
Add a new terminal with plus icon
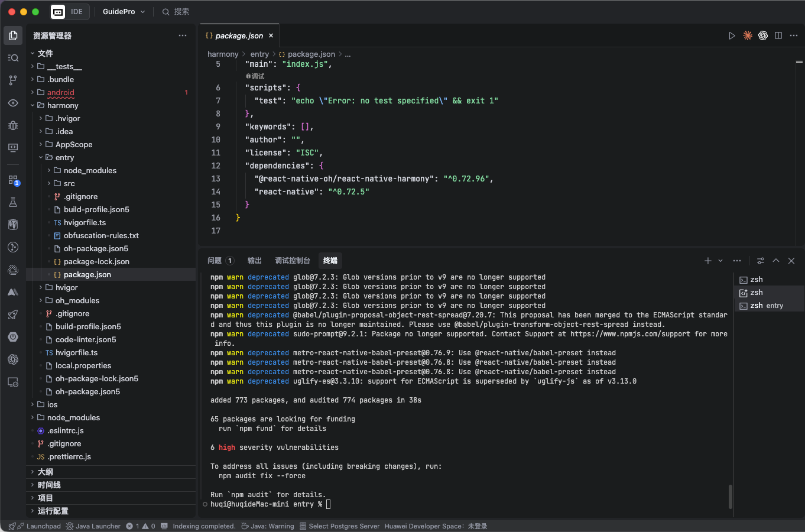(x=707, y=261)
